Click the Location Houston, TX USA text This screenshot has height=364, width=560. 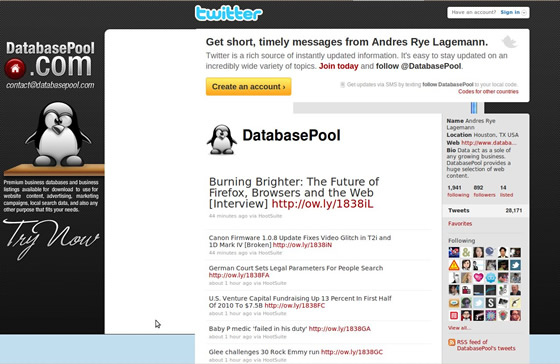pos(482,135)
